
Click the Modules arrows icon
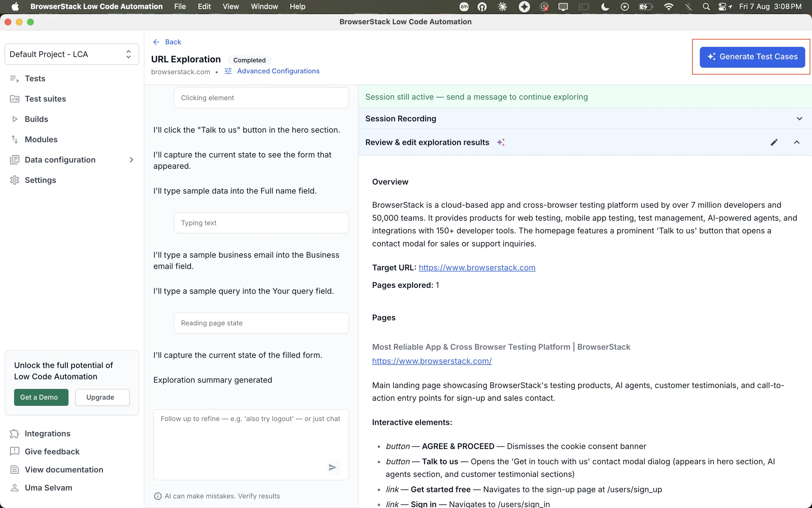(x=14, y=139)
